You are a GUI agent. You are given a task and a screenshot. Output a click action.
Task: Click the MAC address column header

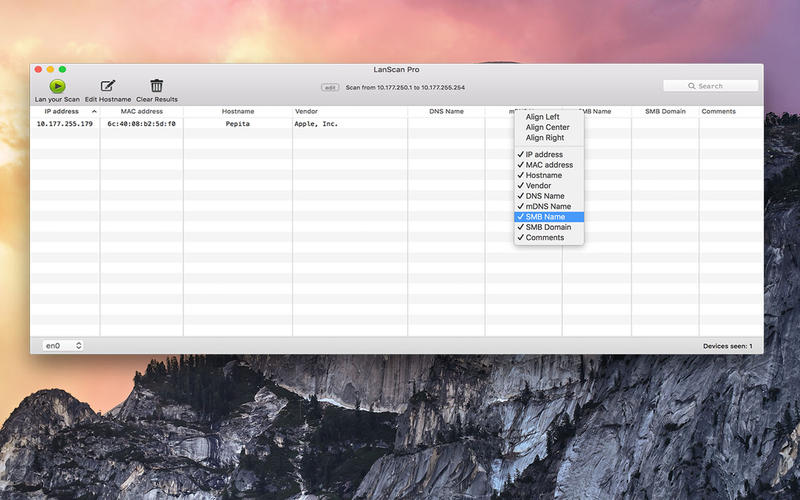141,112
